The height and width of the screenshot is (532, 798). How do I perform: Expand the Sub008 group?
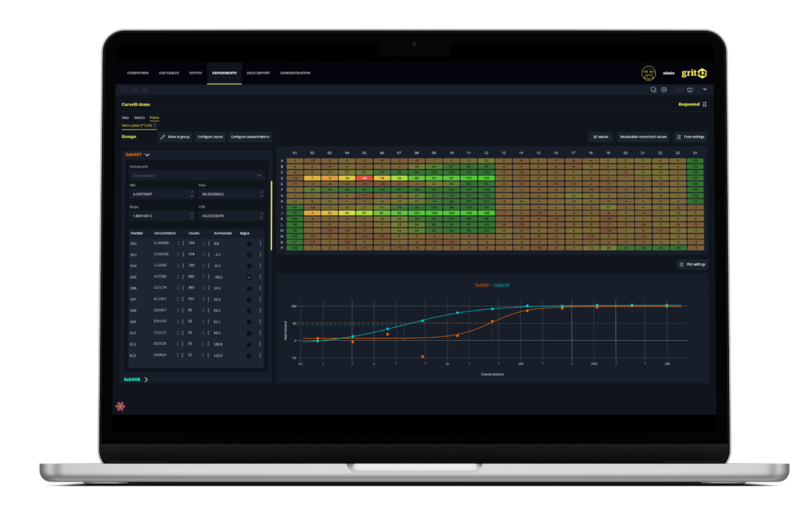click(146, 380)
